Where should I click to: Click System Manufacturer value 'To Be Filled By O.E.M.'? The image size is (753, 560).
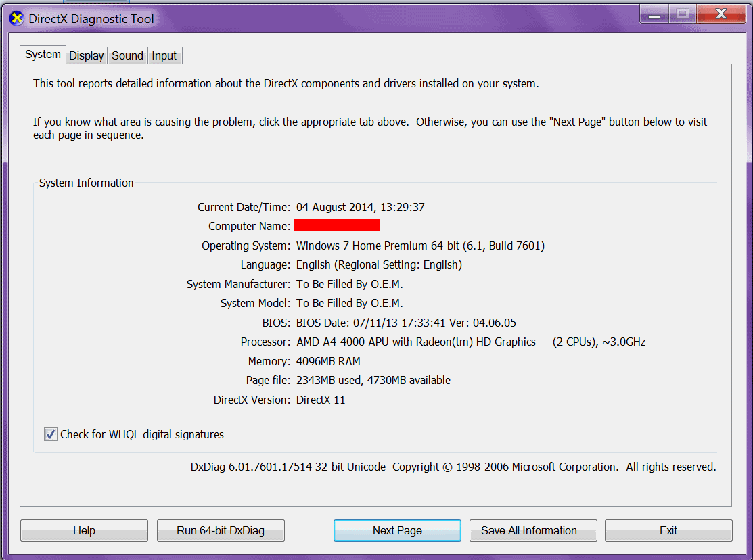point(349,284)
